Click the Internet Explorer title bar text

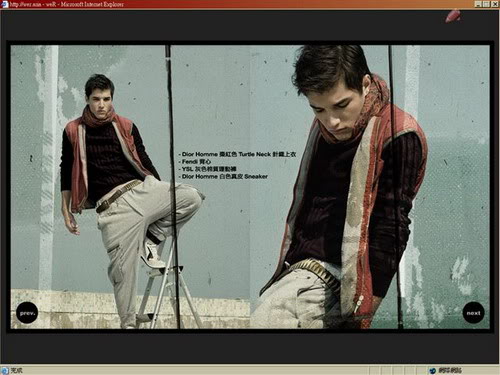tap(67, 4)
